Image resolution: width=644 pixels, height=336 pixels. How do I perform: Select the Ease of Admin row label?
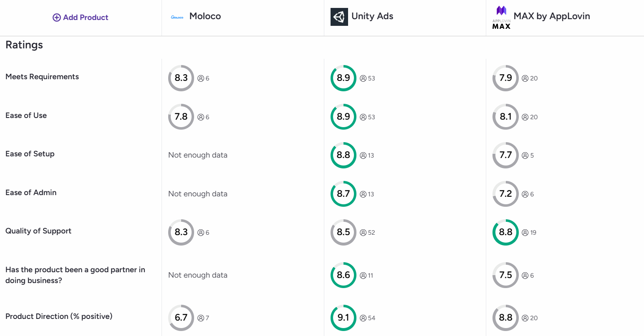pyautogui.click(x=31, y=193)
